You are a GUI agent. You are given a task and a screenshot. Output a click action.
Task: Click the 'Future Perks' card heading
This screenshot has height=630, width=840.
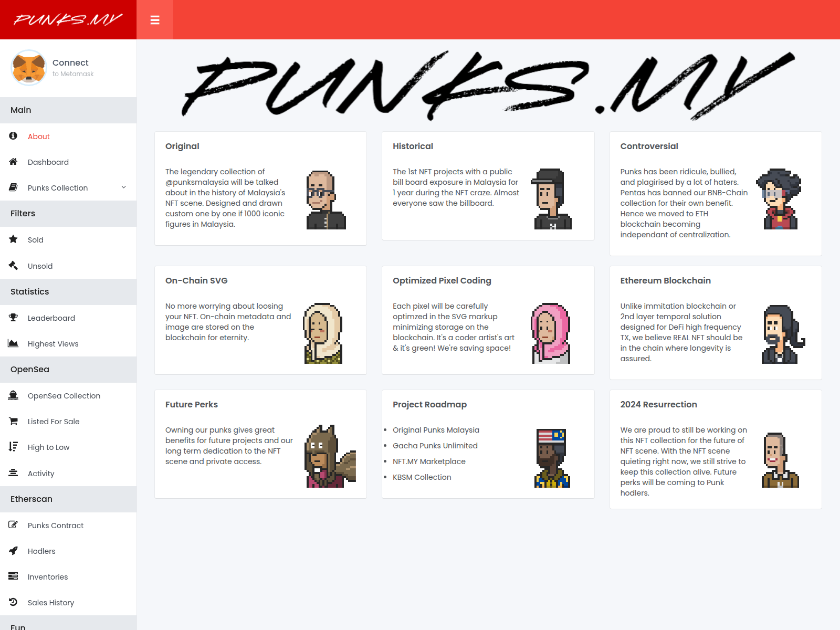click(192, 404)
